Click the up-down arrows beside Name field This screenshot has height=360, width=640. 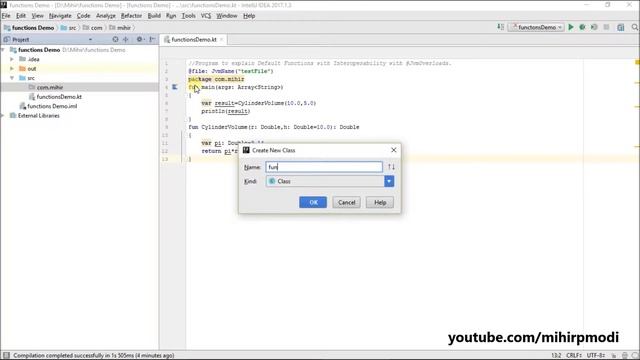tap(391, 167)
